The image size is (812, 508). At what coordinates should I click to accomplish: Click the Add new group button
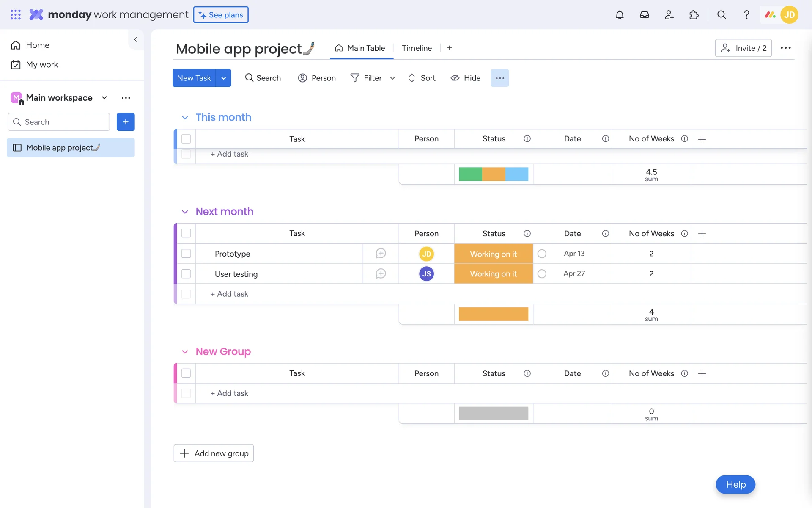tap(214, 453)
